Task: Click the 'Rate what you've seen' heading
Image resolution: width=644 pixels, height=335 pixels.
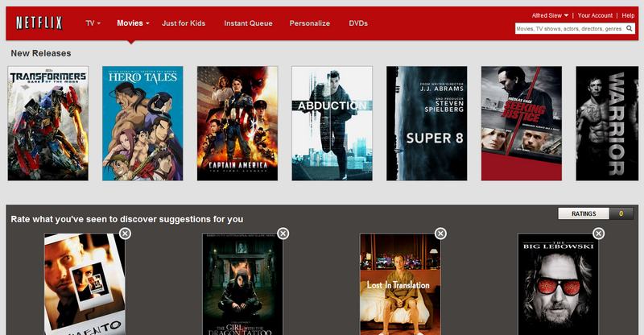Action: pyautogui.click(x=127, y=219)
